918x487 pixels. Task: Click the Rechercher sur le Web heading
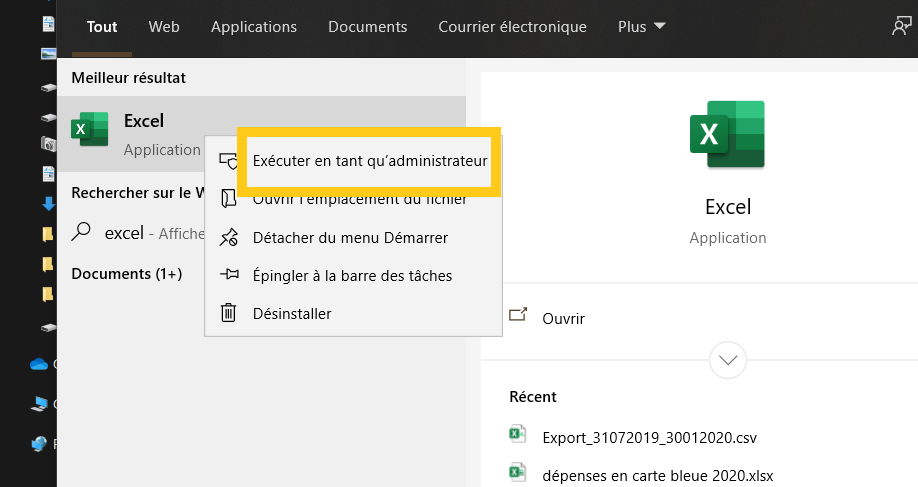tap(138, 193)
